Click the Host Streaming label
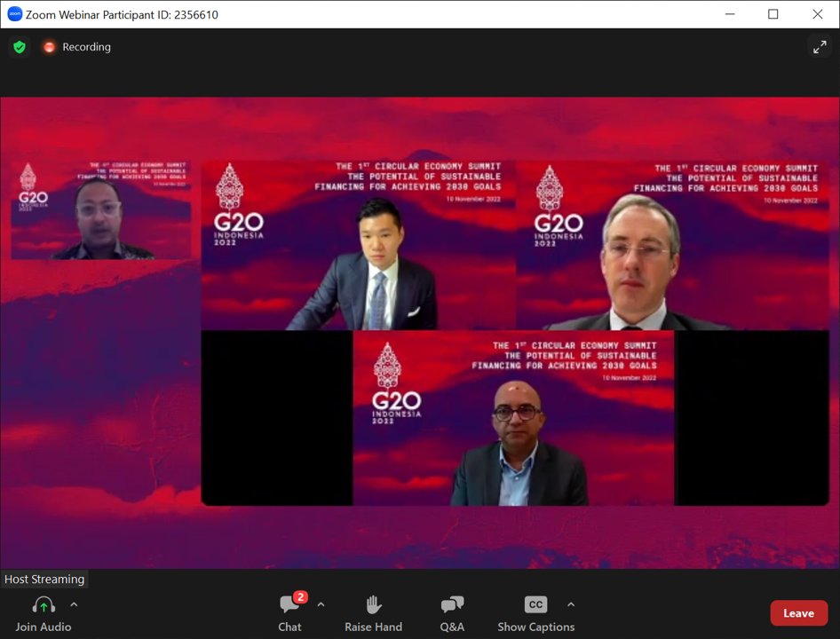Viewport: 840px width, 639px height. coord(44,579)
